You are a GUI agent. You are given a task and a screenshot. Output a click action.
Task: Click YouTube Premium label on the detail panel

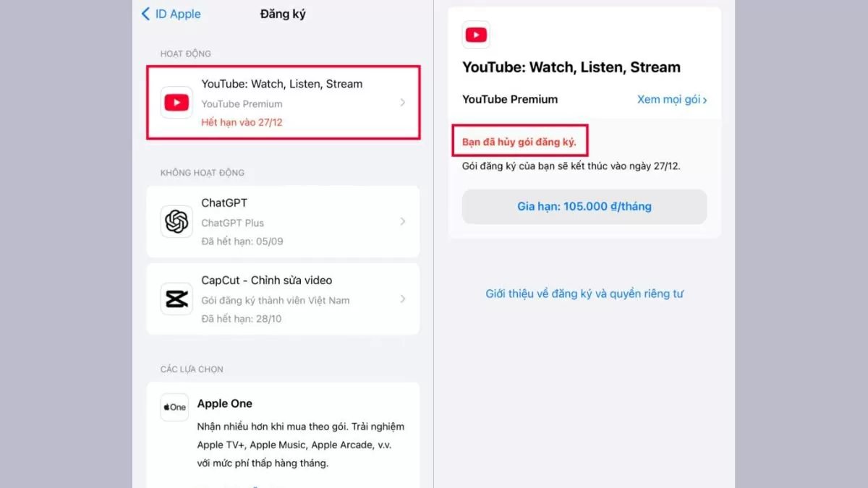[x=509, y=99]
